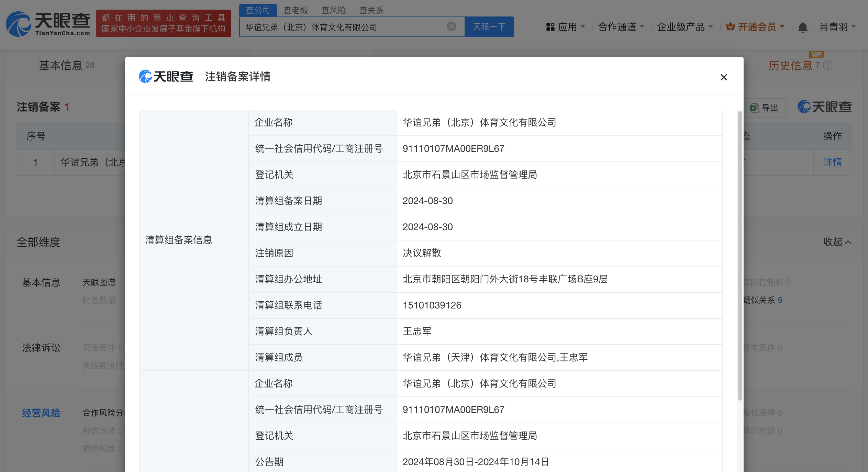
Task: Click the 法律诉讼 dimension label
Action: coord(41,348)
